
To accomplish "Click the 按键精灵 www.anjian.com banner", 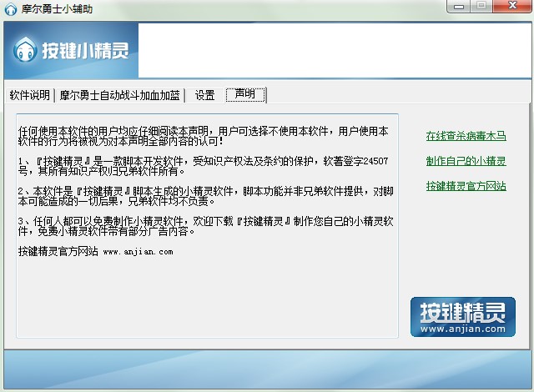I will (463, 317).
